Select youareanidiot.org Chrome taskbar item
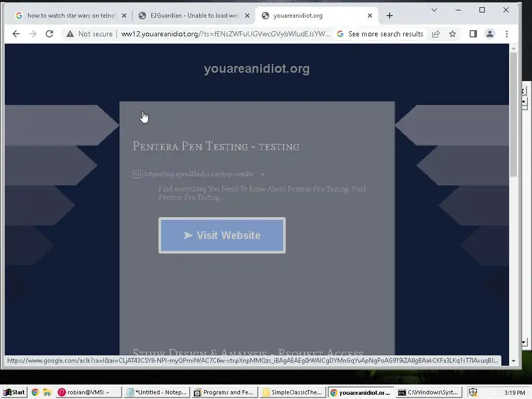 tap(361, 393)
